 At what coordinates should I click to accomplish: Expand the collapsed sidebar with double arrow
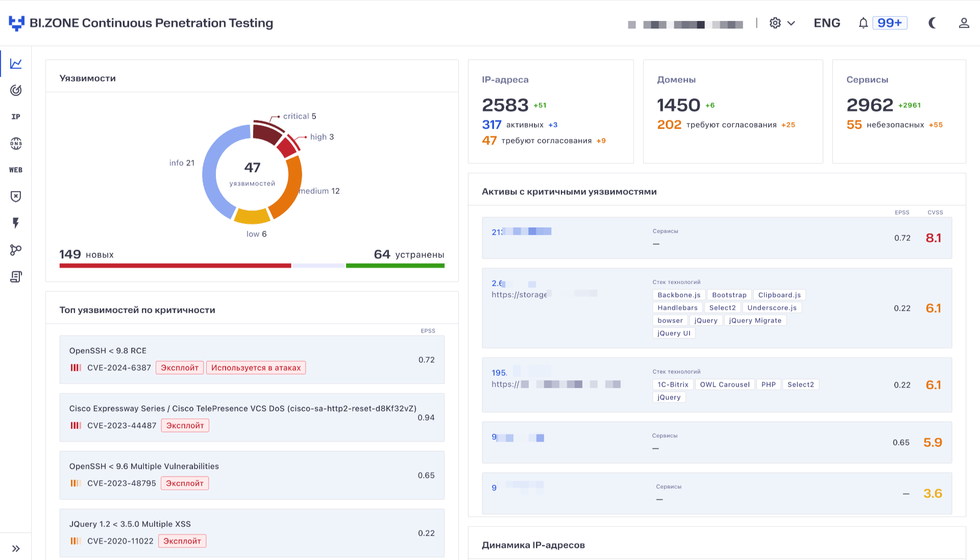tap(16, 548)
